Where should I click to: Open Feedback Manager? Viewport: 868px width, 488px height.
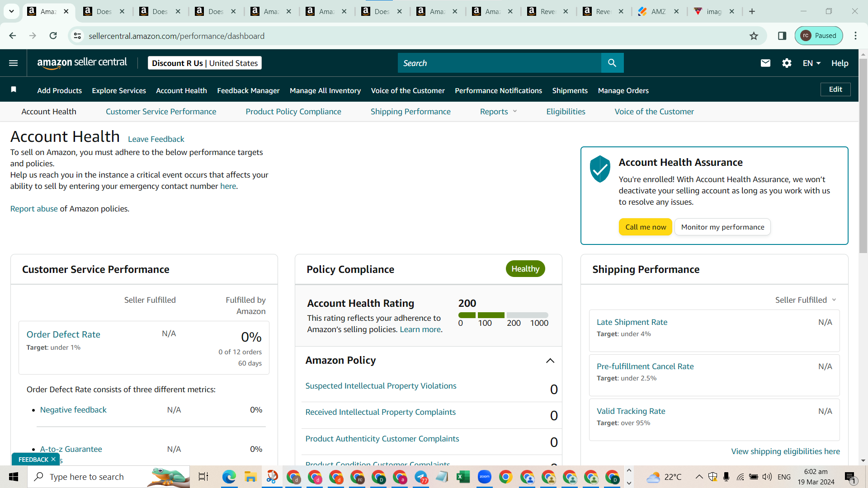click(248, 90)
